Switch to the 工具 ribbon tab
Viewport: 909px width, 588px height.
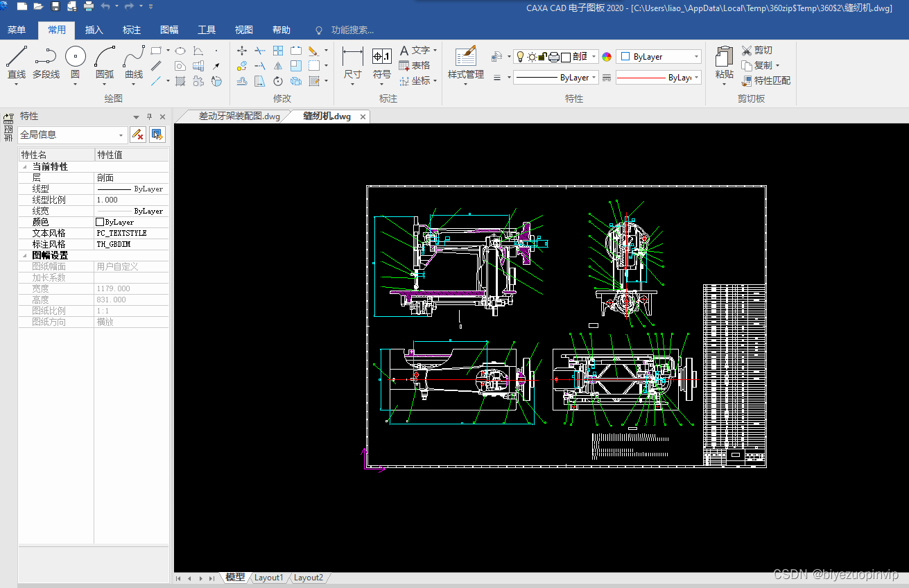tap(207, 30)
